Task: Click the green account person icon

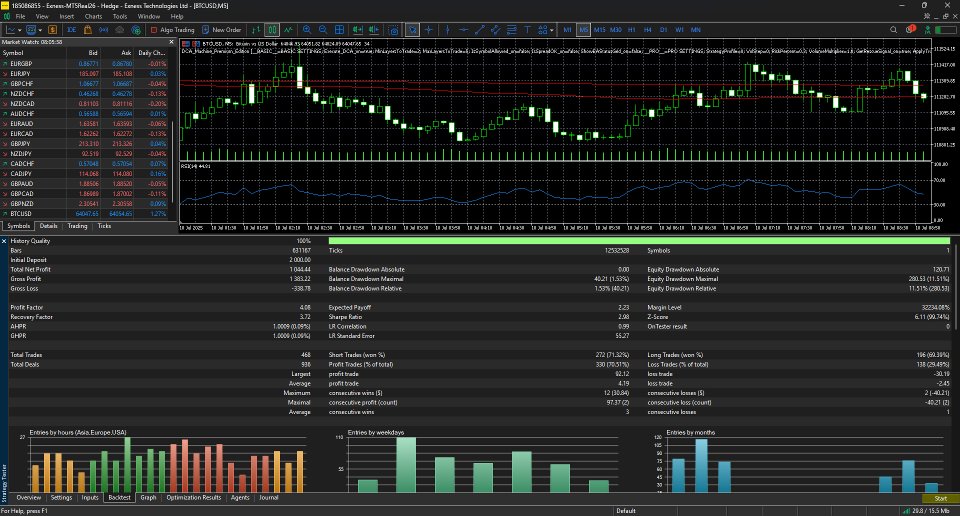Action: tap(928, 29)
